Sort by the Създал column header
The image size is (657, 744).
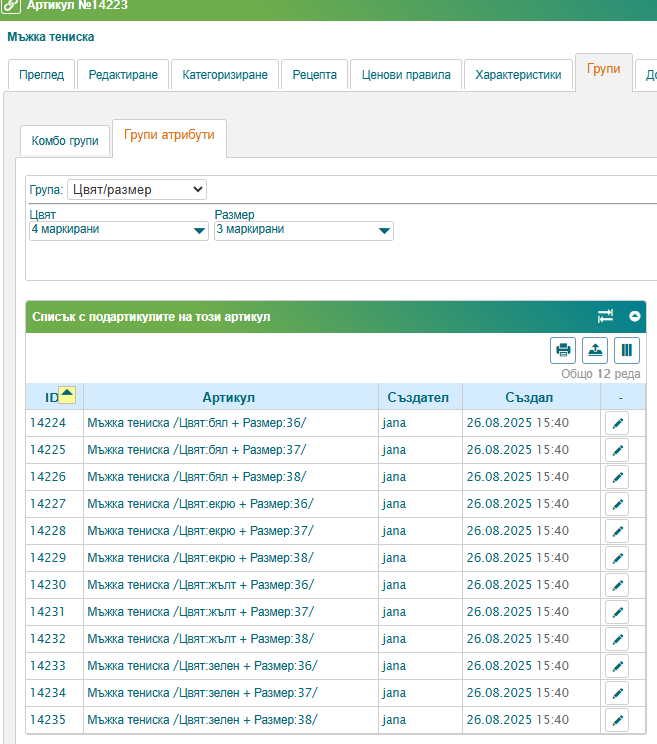click(x=529, y=397)
